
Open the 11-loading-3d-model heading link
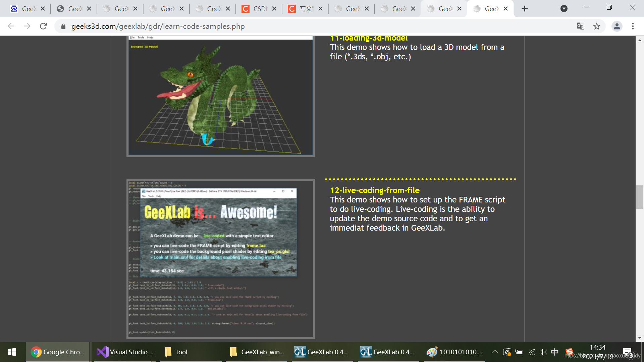pos(369,38)
